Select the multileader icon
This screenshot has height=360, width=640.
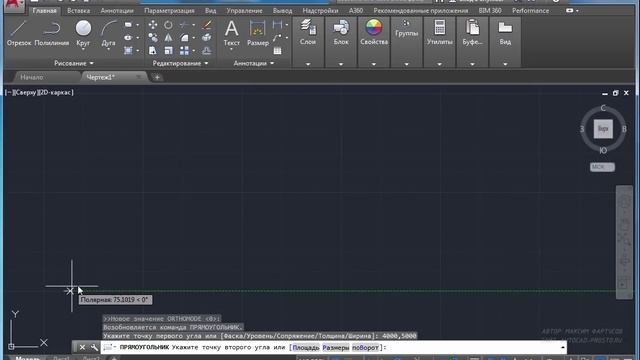278,38
